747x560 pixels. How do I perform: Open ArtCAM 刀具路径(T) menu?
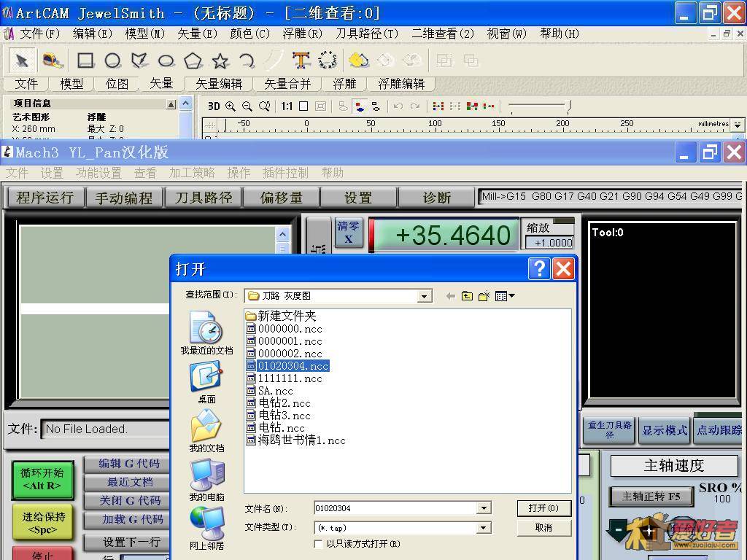pyautogui.click(x=367, y=34)
